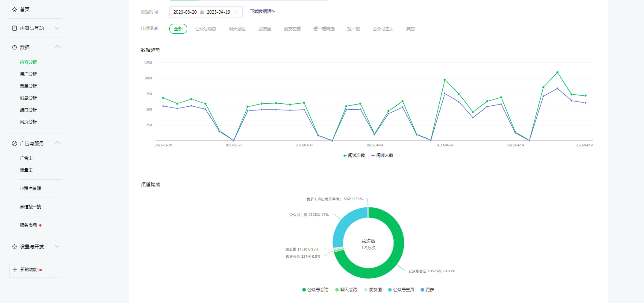Collapse the 数据 section chevron
Image resolution: width=644 pixels, height=303 pixels.
[x=58, y=47]
